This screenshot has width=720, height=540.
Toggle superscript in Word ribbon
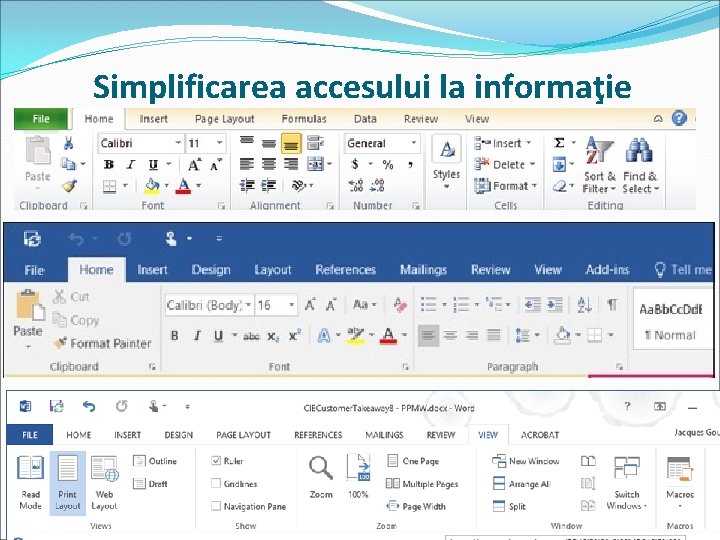point(295,335)
